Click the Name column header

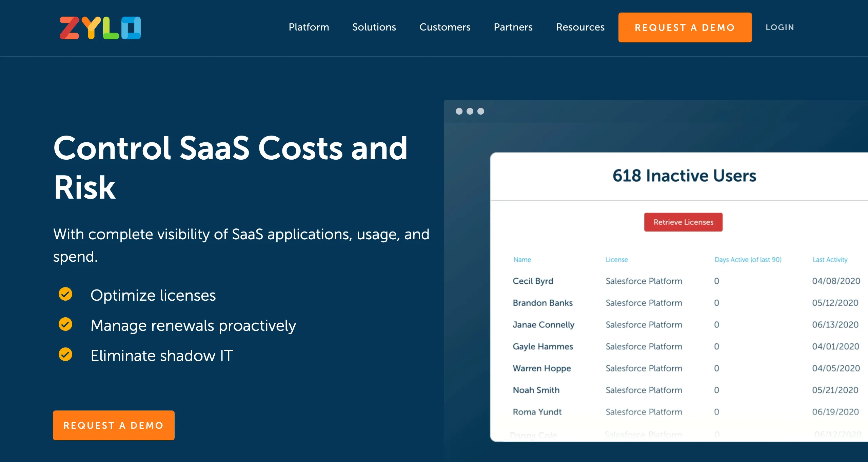pyautogui.click(x=522, y=260)
